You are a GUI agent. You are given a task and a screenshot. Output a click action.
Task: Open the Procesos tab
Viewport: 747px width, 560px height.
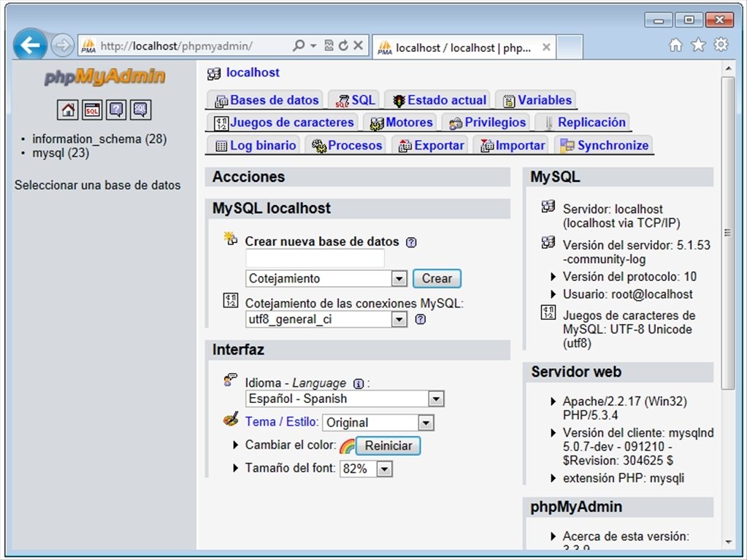(345, 145)
